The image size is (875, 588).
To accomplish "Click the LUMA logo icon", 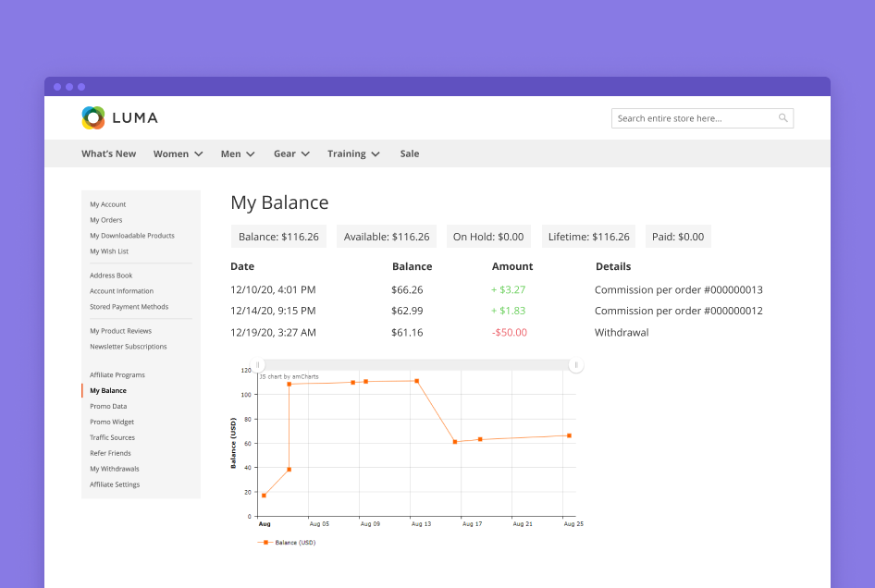I will pos(93,117).
